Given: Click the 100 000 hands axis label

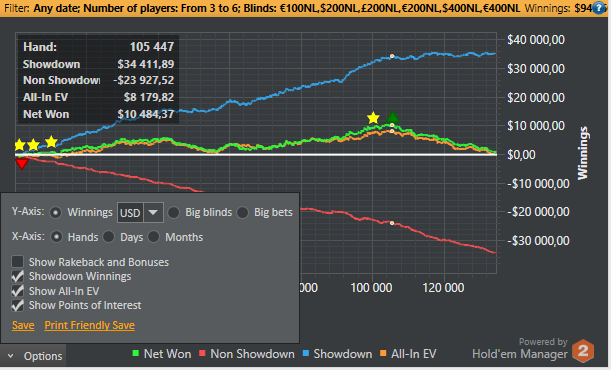Looking at the screenshot, I should pyautogui.click(x=371, y=288).
